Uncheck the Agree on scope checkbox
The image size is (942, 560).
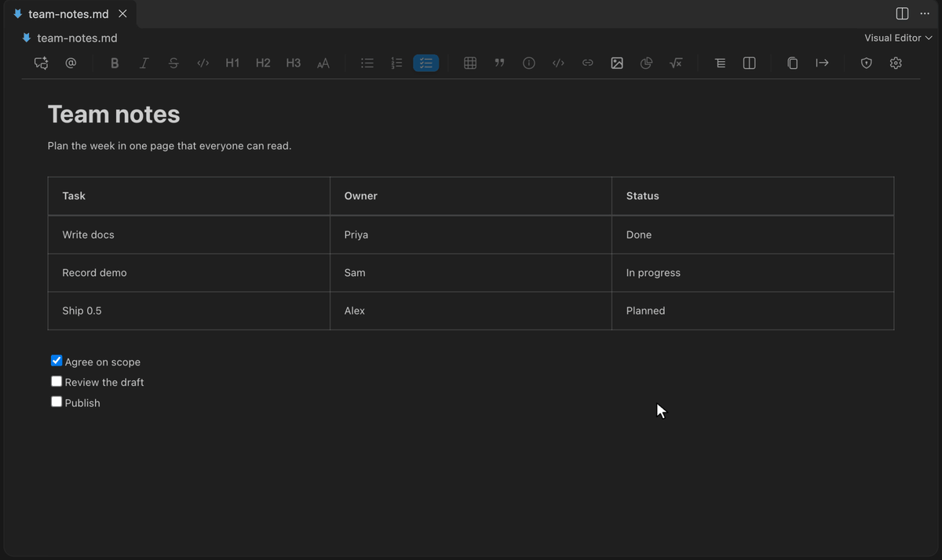click(x=57, y=361)
